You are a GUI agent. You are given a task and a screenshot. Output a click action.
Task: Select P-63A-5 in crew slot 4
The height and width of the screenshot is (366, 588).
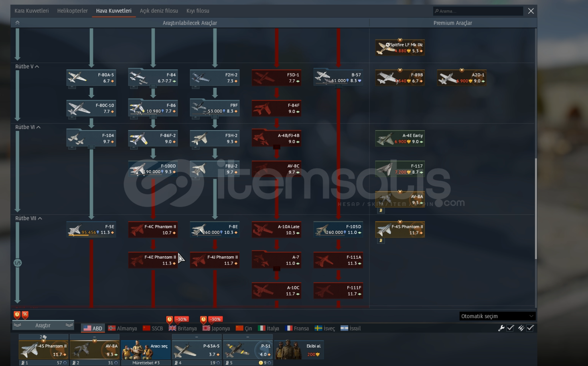click(x=197, y=350)
